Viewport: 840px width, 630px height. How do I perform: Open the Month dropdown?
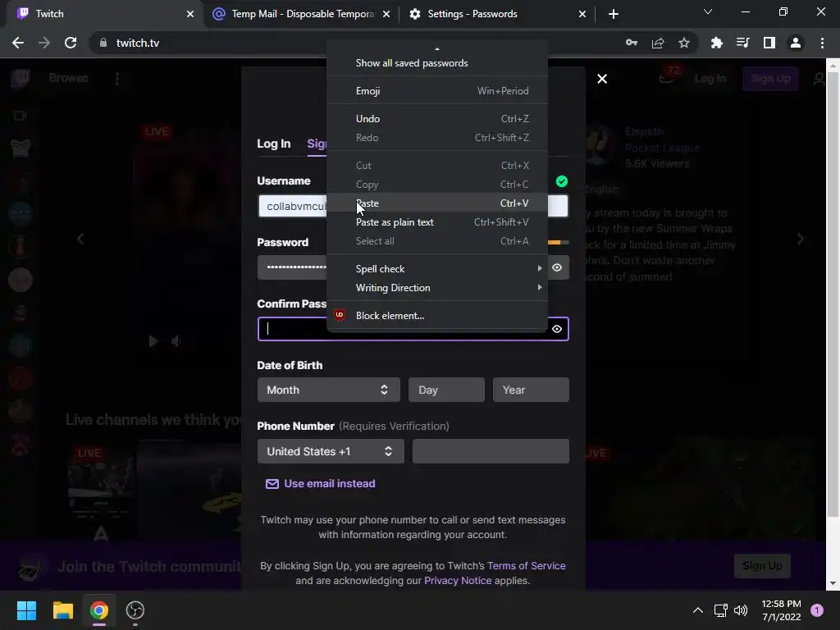pos(328,390)
